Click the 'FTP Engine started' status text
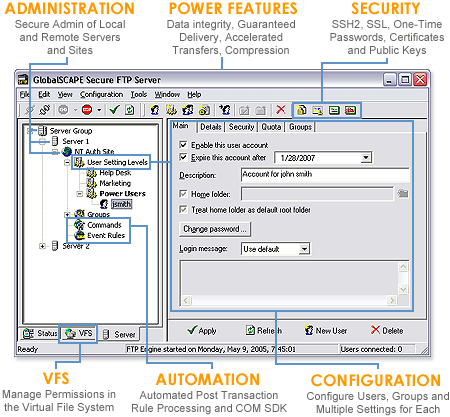This screenshot has height=417, width=450. pos(211,349)
